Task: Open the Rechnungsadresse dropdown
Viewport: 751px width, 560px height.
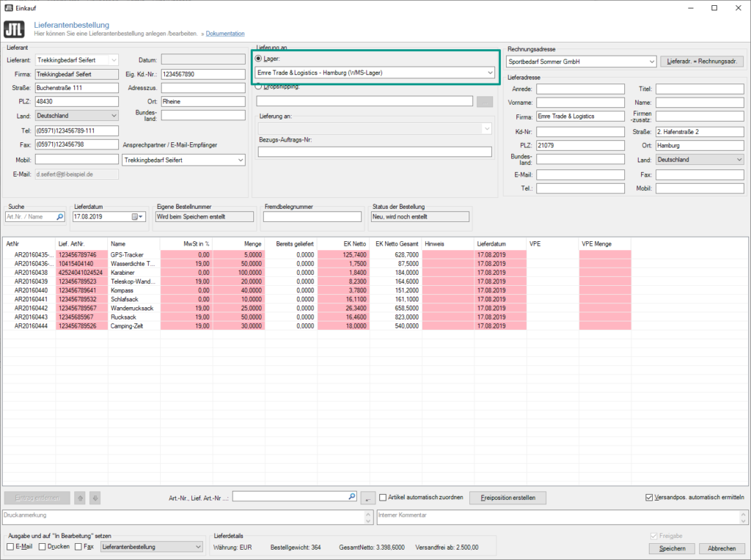Action: click(651, 62)
